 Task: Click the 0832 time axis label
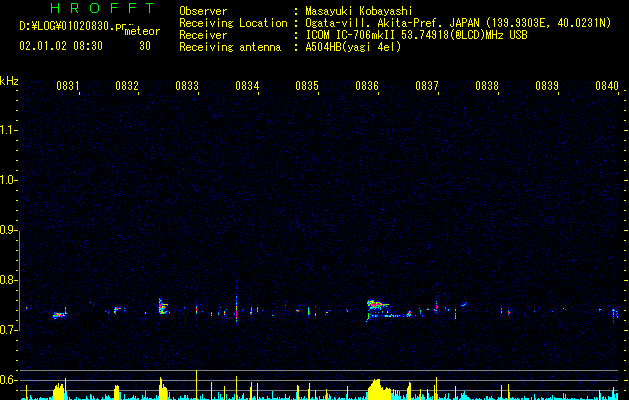coord(127,86)
